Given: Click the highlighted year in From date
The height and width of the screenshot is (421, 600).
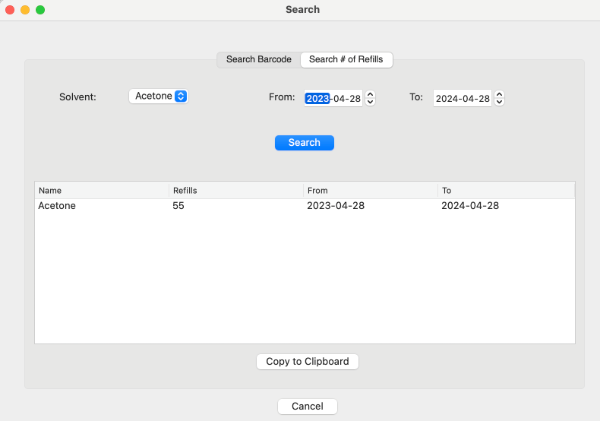Looking at the screenshot, I should click(317, 98).
